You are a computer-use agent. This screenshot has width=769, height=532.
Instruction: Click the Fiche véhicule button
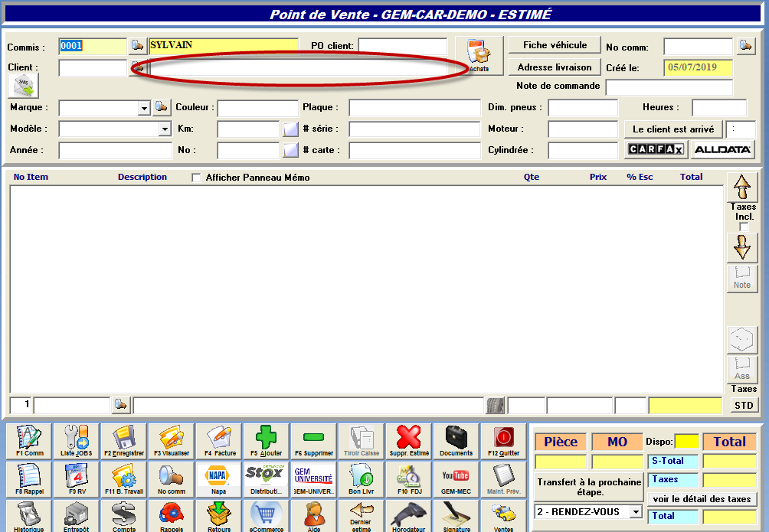[555, 45]
